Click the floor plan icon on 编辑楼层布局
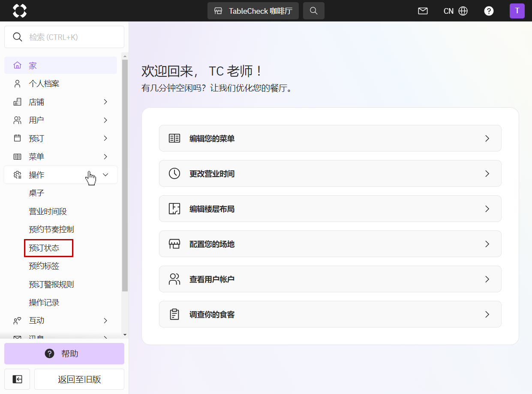The height and width of the screenshot is (394, 532). (174, 209)
